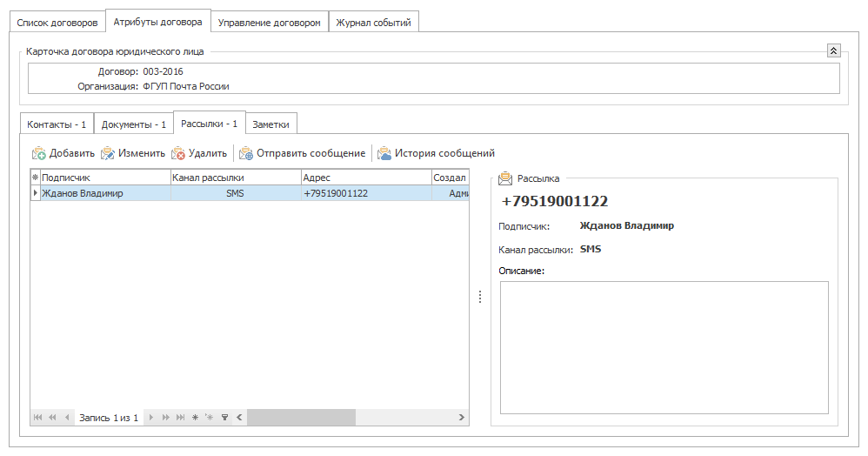Switch to Управление договором tab
Screen dimensions: 868x456
click(x=269, y=23)
